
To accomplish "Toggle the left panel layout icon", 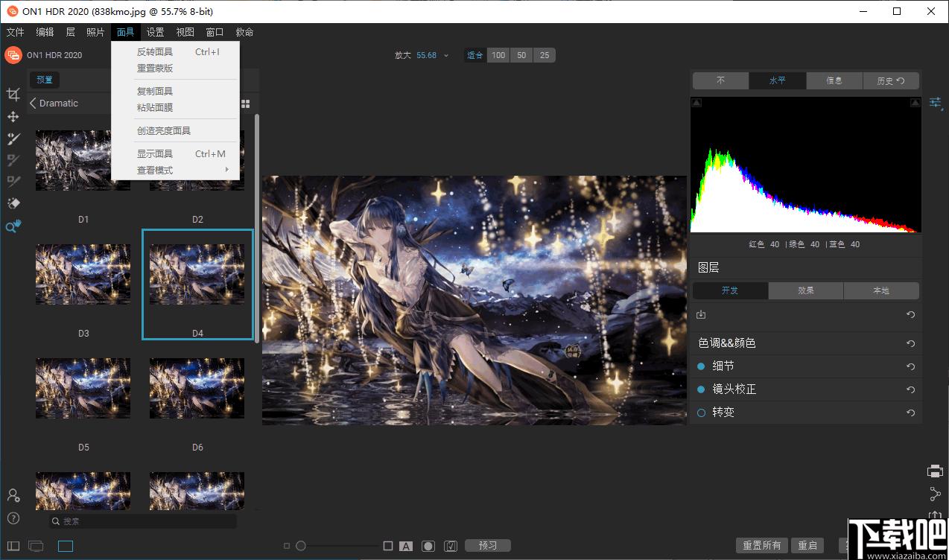I will [x=13, y=547].
